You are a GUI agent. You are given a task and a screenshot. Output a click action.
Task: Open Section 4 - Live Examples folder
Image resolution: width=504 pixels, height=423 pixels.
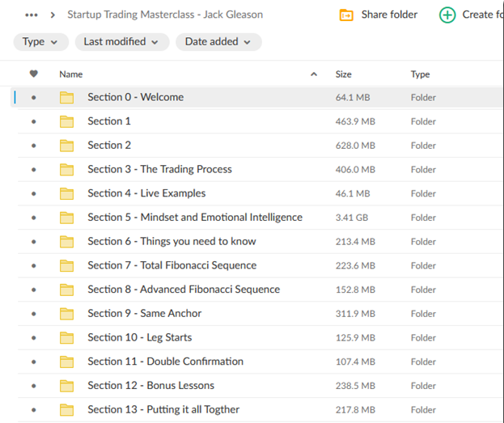146,193
